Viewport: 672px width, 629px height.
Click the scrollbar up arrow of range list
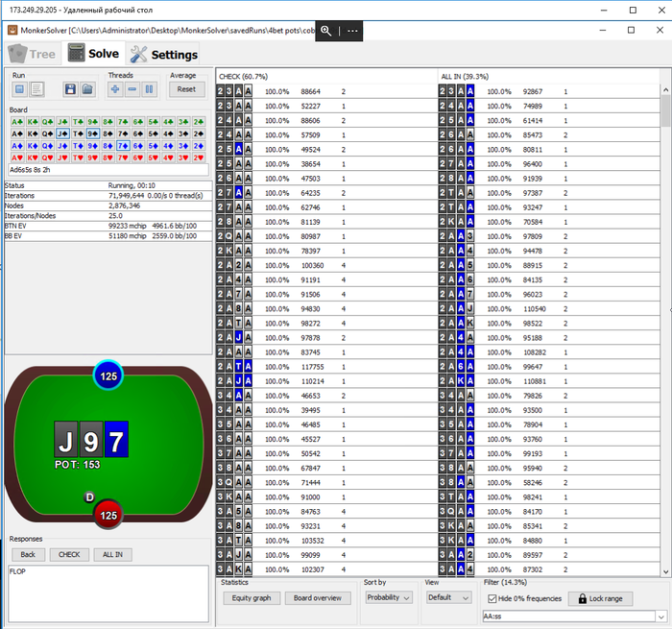tap(665, 89)
